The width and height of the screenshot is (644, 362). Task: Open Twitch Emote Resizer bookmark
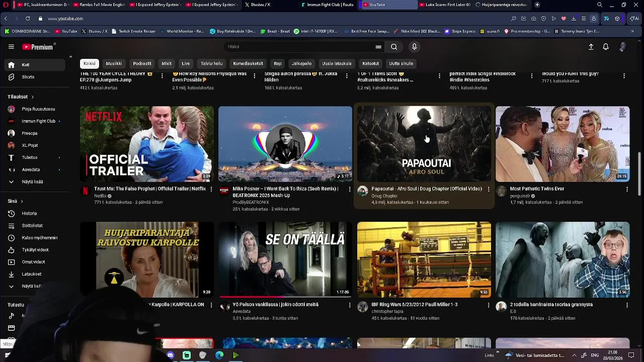(133, 31)
